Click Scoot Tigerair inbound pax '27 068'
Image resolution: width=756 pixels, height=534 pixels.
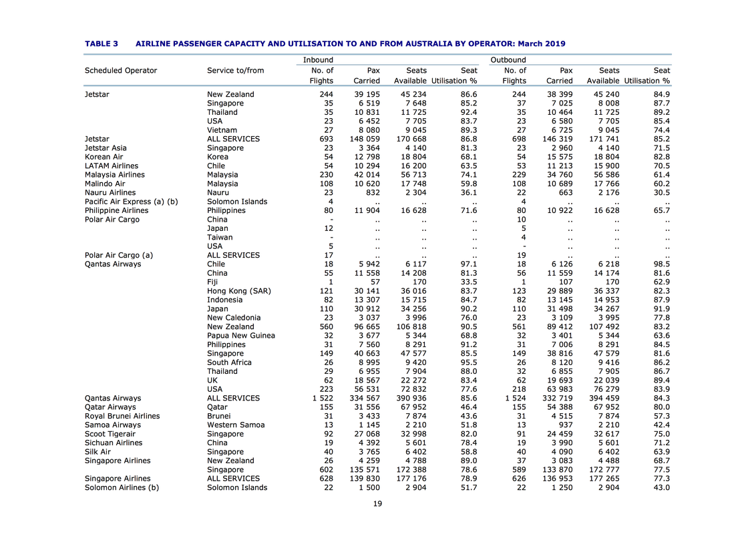(x=367, y=434)
